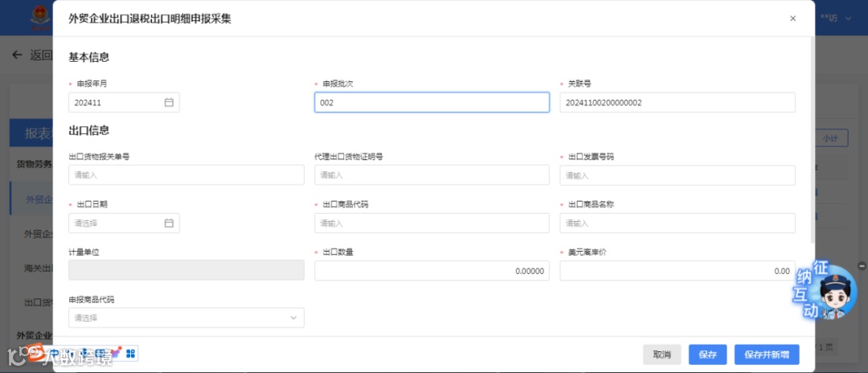Click the back arrow beside 返回

click(x=17, y=55)
